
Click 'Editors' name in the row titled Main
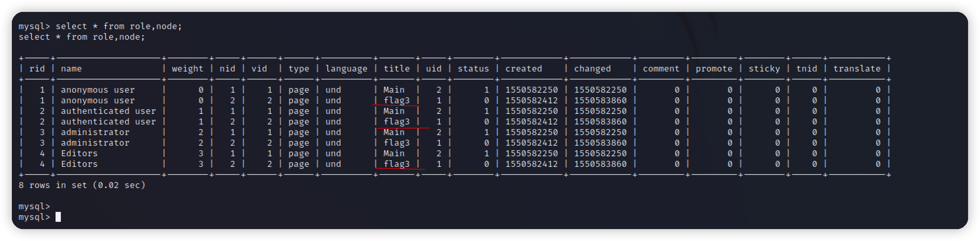click(79, 153)
